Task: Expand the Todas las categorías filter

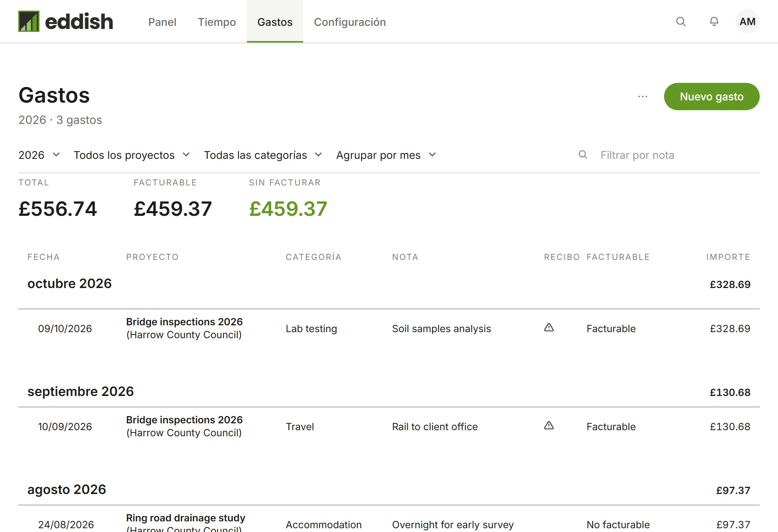Action: click(x=263, y=155)
